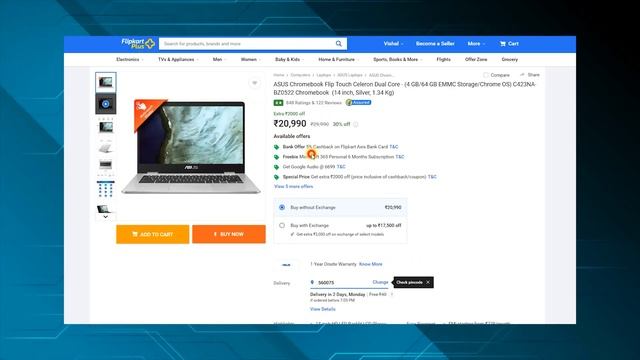Open the Vishal account dropdown
The height and width of the screenshot is (360, 640).
[x=393, y=44]
